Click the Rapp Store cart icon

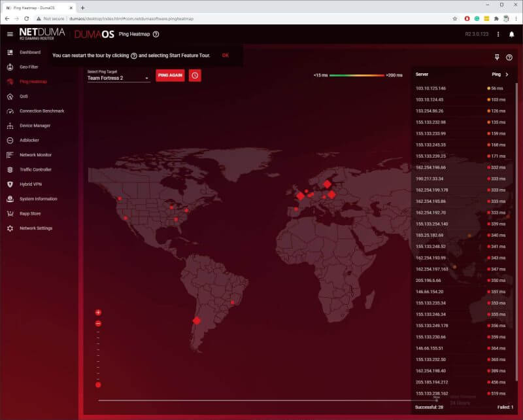(10, 214)
